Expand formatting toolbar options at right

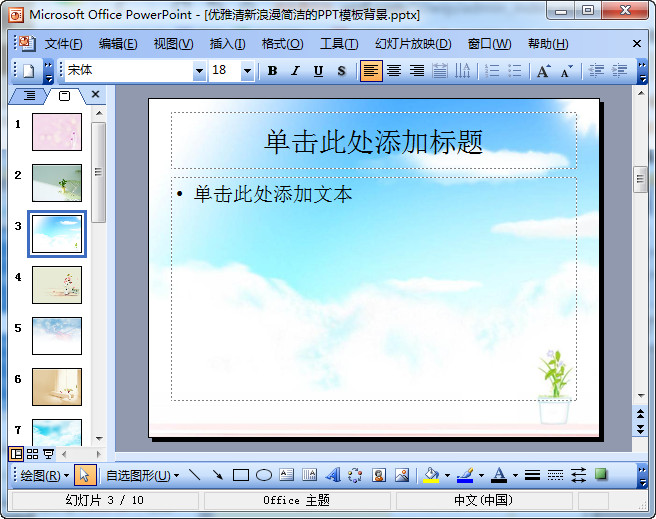coord(642,72)
